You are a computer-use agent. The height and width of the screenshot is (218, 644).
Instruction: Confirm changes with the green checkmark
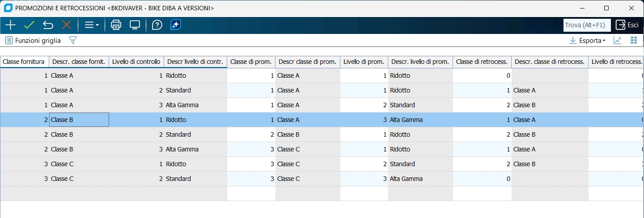(29, 25)
